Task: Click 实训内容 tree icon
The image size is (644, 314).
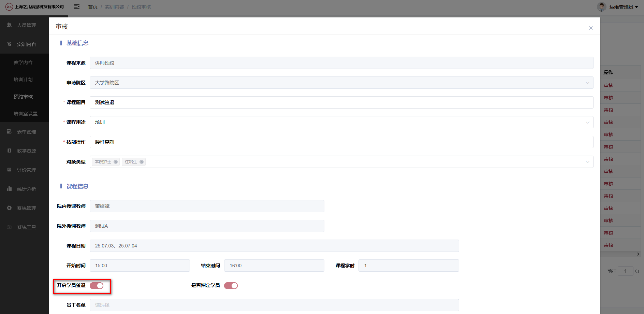Action: (x=9, y=44)
